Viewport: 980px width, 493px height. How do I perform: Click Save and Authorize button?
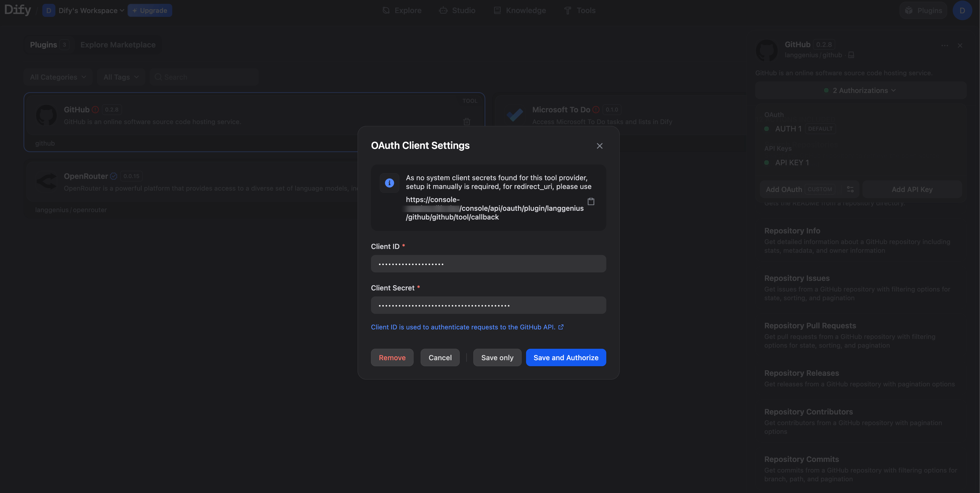tap(566, 358)
